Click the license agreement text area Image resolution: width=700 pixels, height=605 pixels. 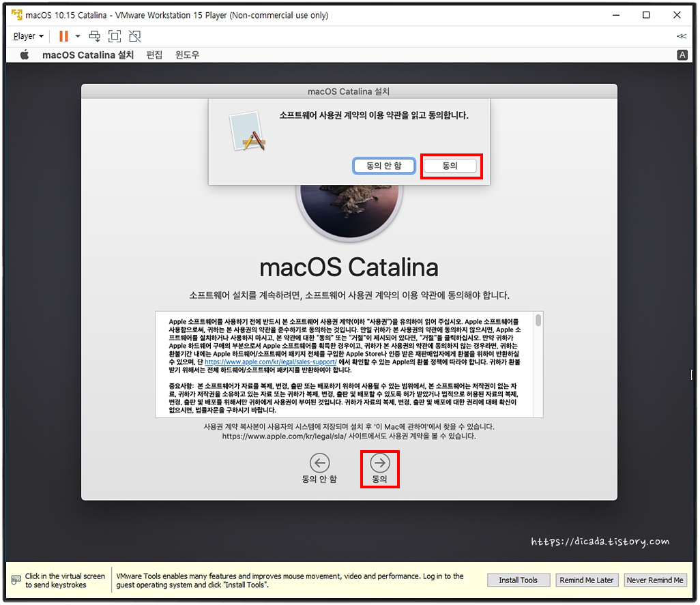tap(344, 364)
